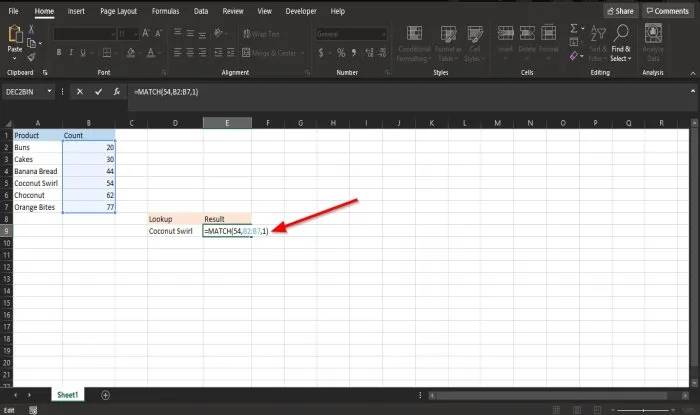Apply Comma Style format

coord(354,53)
